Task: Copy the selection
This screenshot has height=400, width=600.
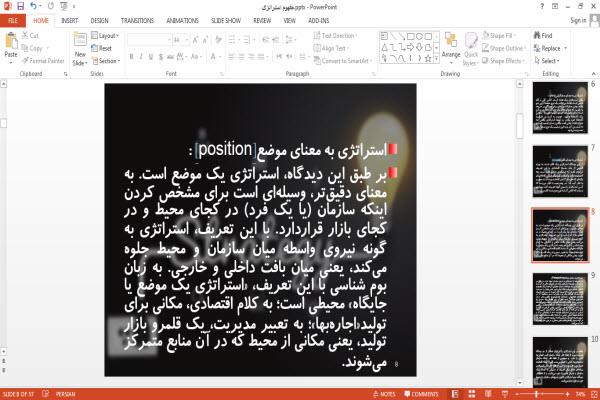Action: click(32, 48)
